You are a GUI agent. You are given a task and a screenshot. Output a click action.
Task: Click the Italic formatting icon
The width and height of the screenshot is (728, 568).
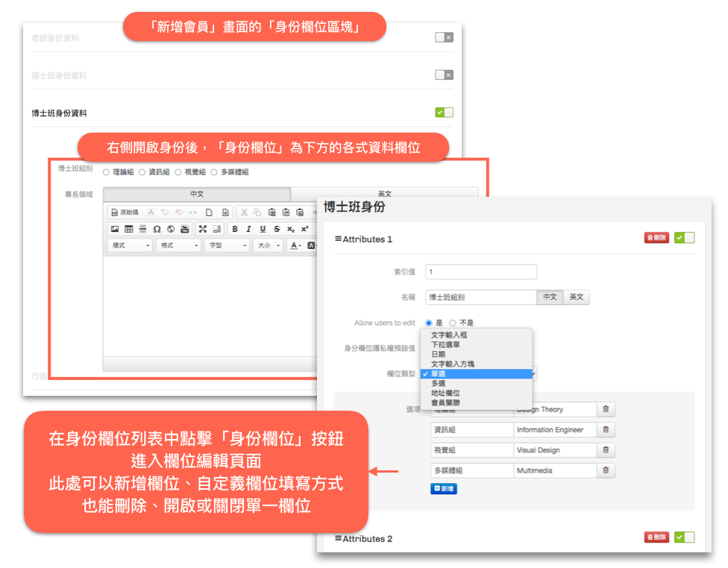[248, 229]
